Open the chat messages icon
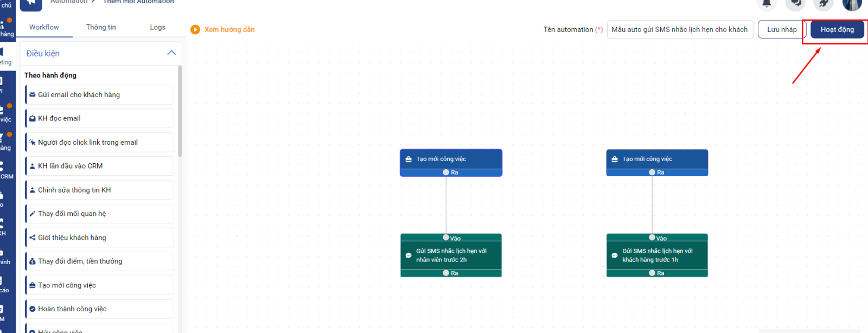This screenshot has width=868, height=333. (x=795, y=4)
